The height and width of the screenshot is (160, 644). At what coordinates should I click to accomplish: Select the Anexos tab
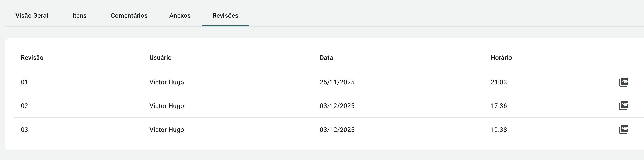[180, 15]
